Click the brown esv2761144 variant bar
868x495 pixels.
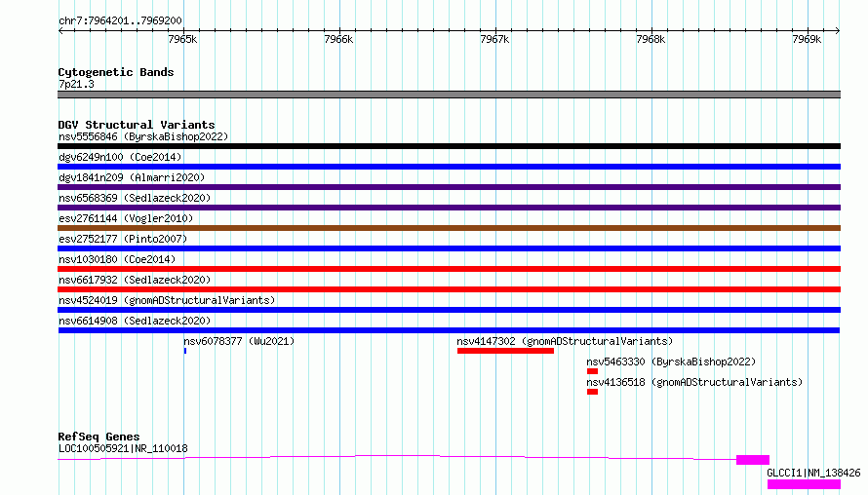coord(449,228)
